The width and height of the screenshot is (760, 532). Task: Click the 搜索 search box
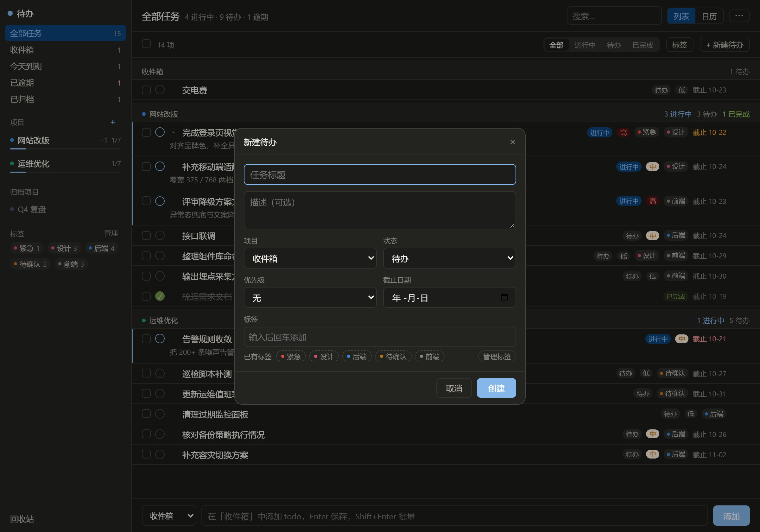614,16
